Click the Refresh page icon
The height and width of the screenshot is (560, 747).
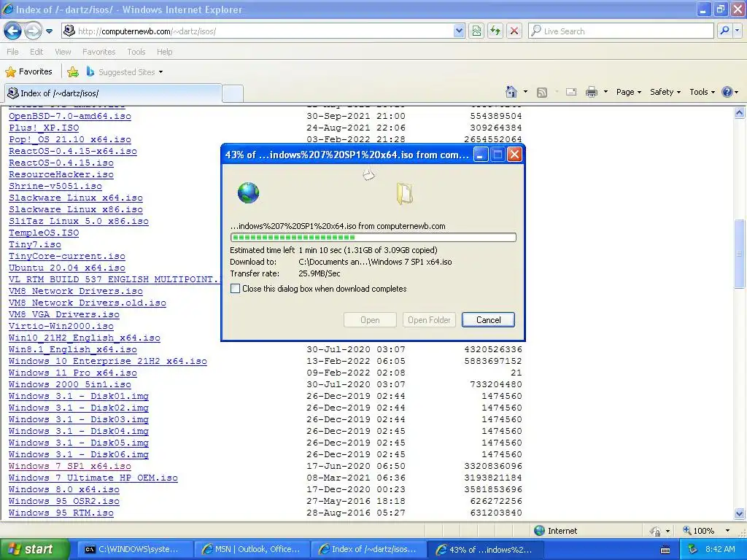click(495, 31)
